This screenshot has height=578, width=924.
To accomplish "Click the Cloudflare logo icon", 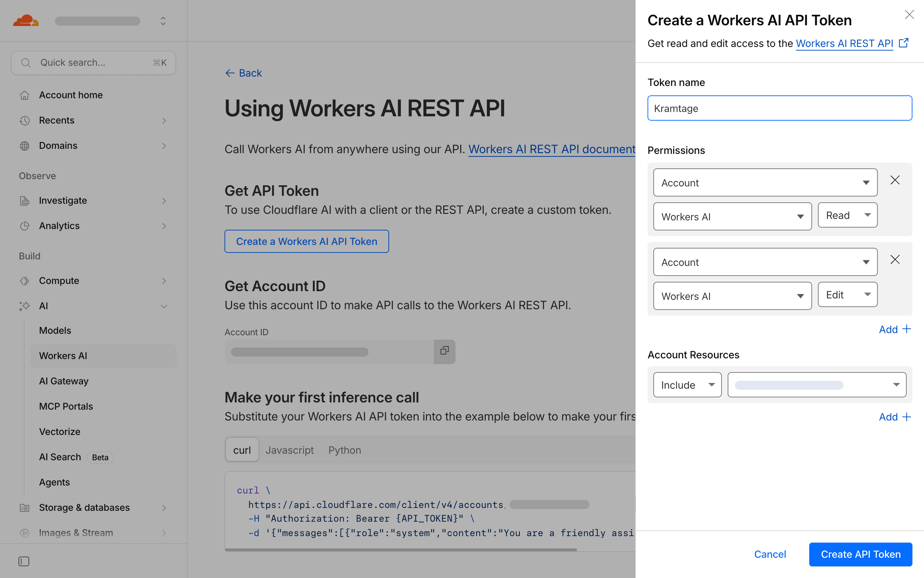I will (x=26, y=20).
